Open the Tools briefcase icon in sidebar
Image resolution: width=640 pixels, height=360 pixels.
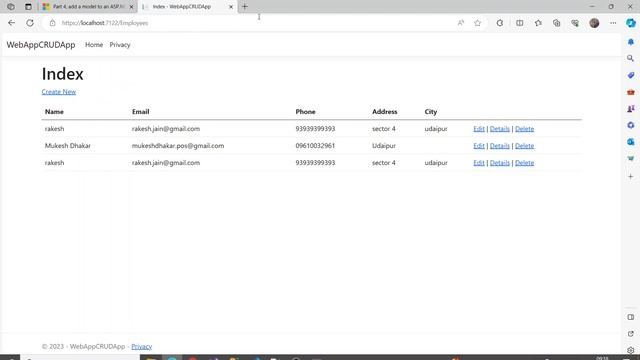pos(631,92)
